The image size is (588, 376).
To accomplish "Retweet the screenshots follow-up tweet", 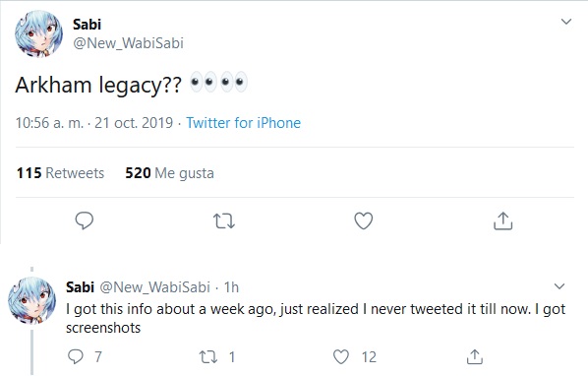I will tap(208, 357).
